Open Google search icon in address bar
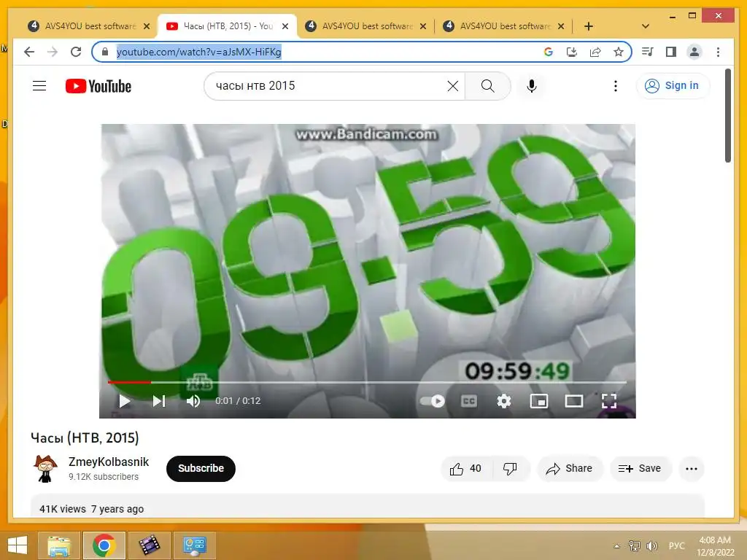This screenshot has width=747, height=560. click(549, 52)
